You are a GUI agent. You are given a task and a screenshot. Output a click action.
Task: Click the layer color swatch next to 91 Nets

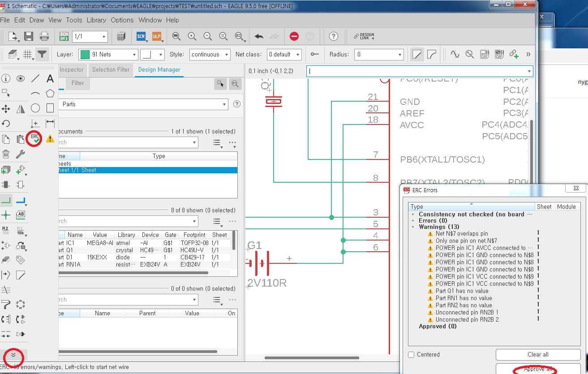point(84,54)
